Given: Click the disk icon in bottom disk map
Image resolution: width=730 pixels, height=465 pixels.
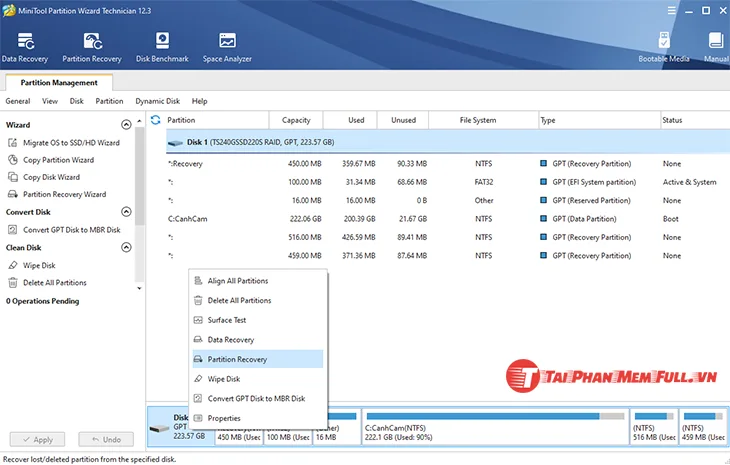Looking at the screenshot, I should tap(159, 428).
